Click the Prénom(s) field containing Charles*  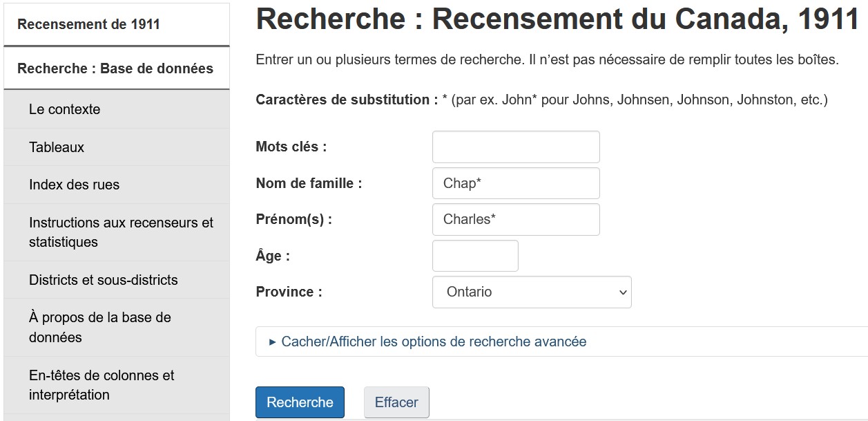[x=515, y=219]
